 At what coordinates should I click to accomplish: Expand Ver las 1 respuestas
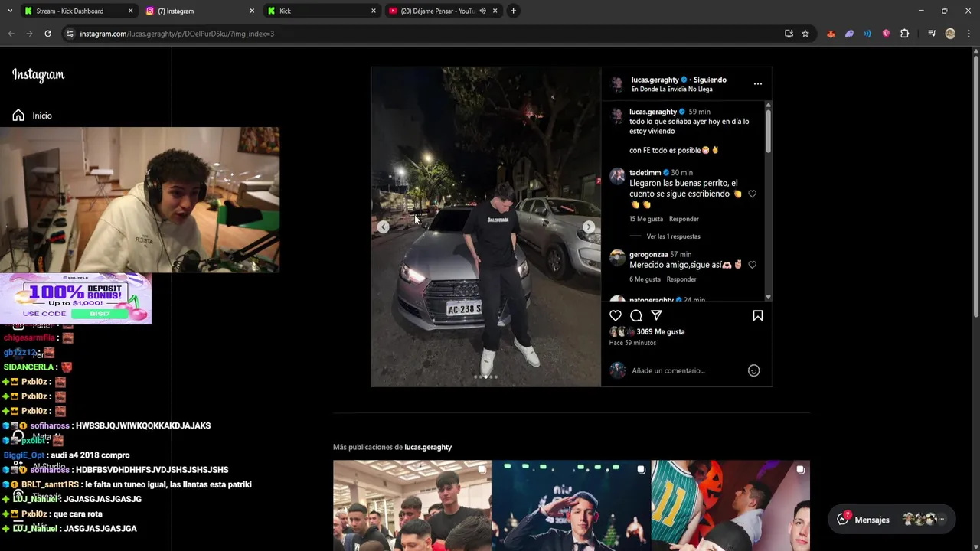[x=673, y=236]
